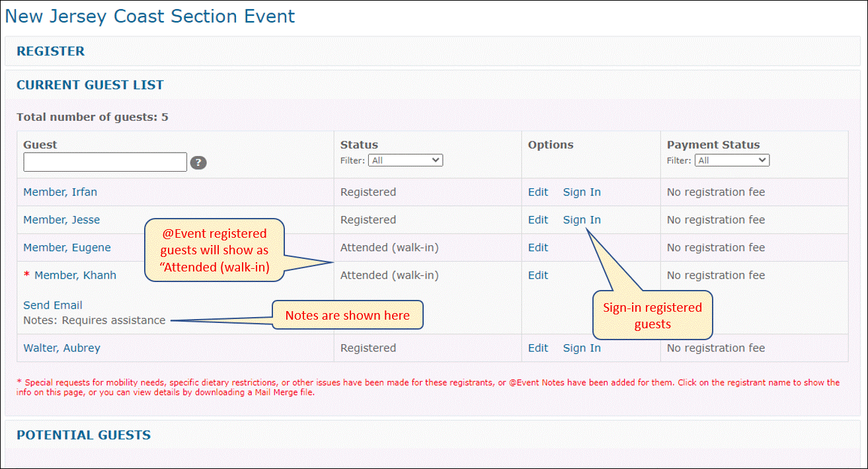
Task: Expand the REGISTER section
Action: pos(51,51)
